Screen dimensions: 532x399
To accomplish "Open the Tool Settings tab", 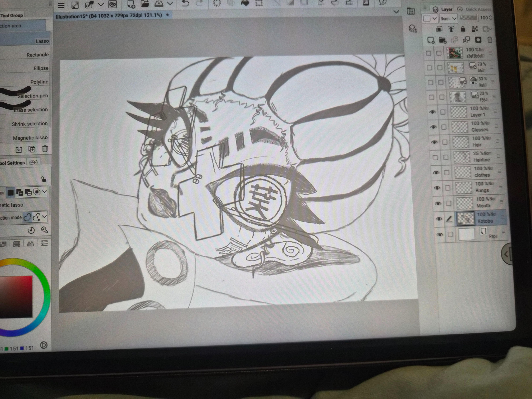I will coord(12,163).
